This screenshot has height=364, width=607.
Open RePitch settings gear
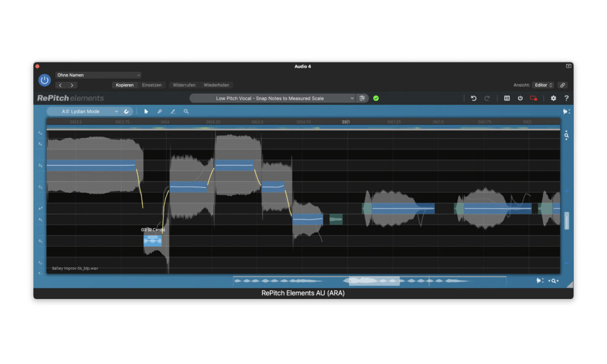[x=554, y=98]
